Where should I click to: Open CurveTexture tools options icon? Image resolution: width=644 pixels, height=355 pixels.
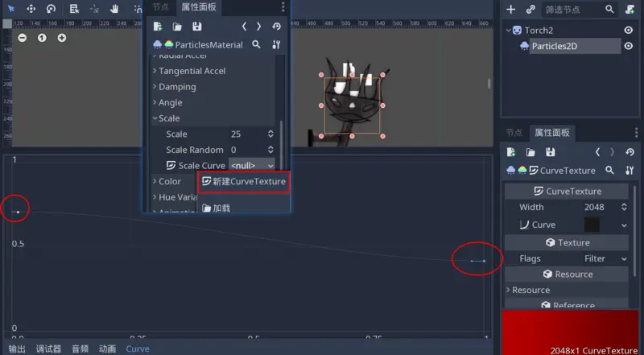(630, 170)
